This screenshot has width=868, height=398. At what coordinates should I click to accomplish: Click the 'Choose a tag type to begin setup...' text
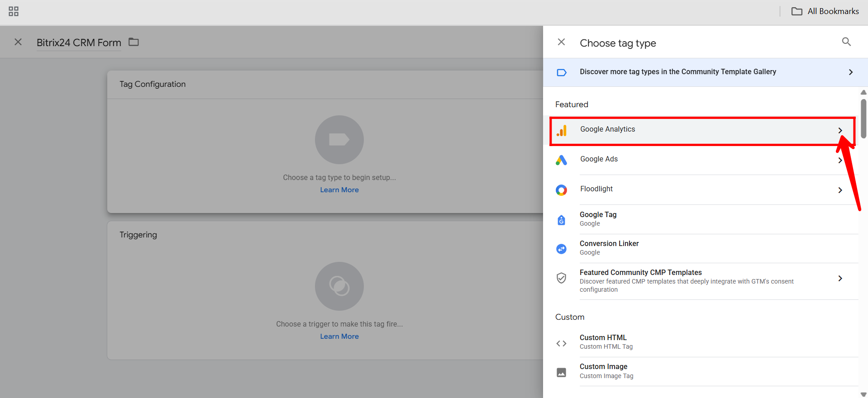click(x=339, y=178)
